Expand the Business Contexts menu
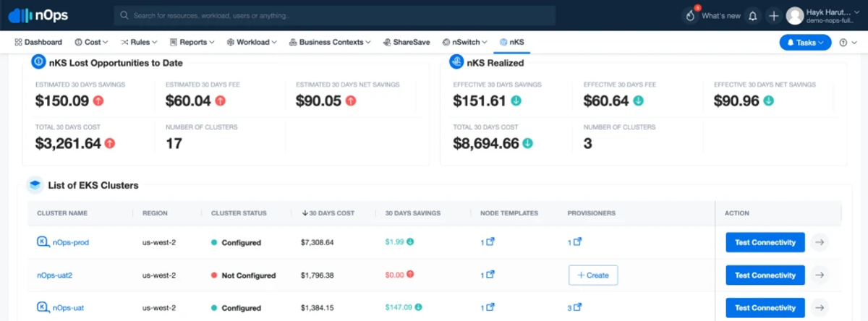Screen dimensions: 868x321 click(x=330, y=43)
